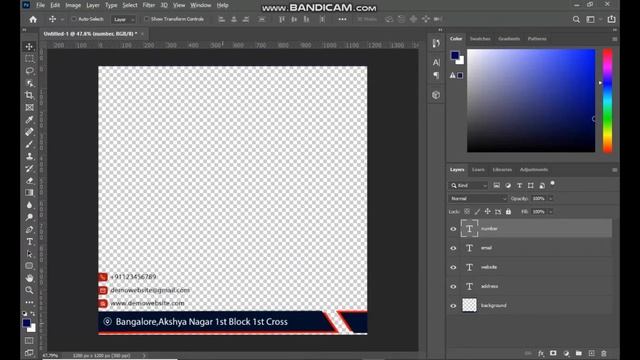640x360 pixels.
Task: Open the Filter menu
Action: pyautogui.click(x=149, y=5)
